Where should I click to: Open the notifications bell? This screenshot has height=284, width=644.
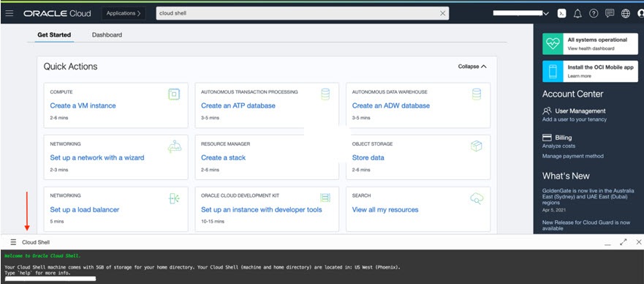click(577, 13)
